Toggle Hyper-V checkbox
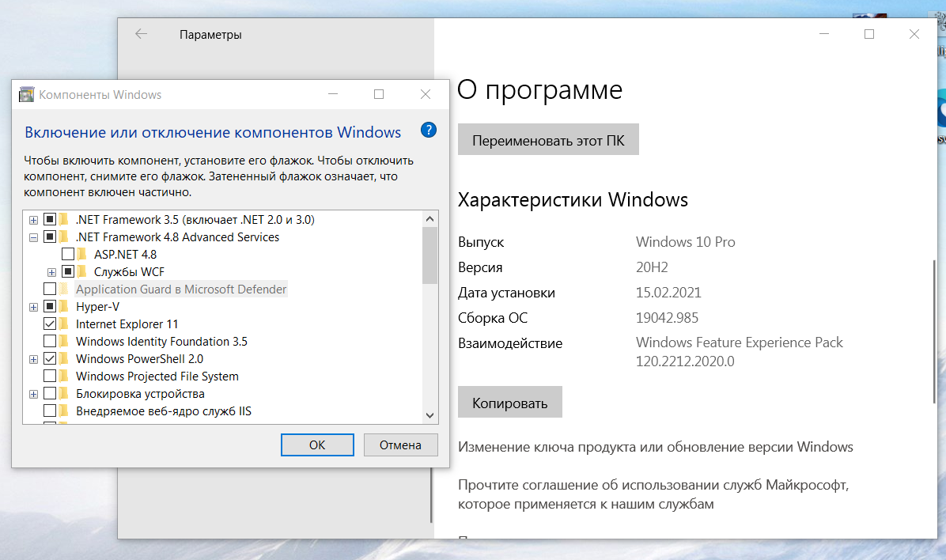The width and height of the screenshot is (946, 560). point(50,307)
